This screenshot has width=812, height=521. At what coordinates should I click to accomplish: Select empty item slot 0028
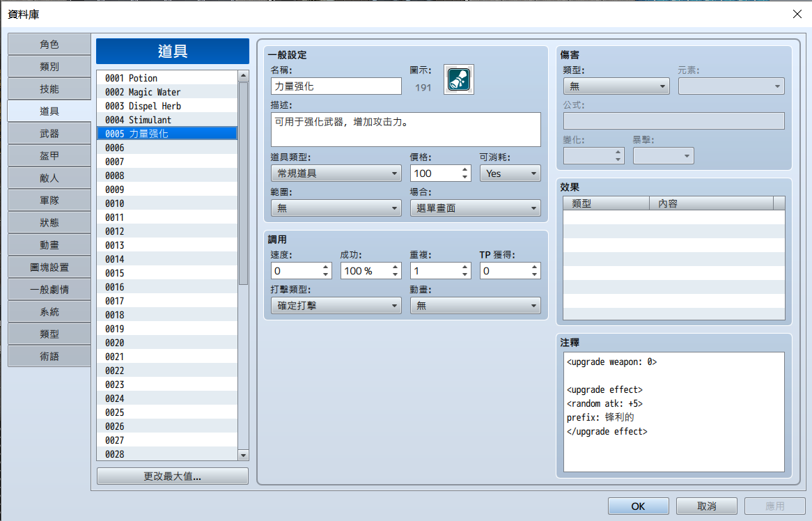[167, 454]
